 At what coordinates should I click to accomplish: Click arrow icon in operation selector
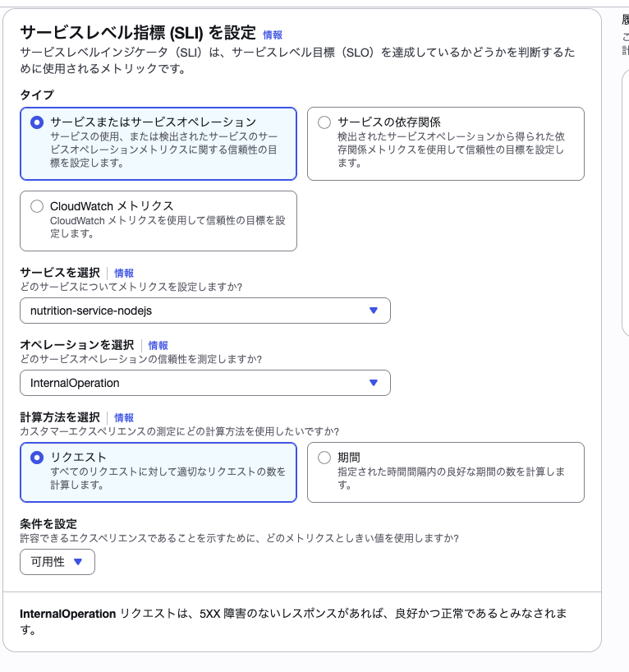374,383
